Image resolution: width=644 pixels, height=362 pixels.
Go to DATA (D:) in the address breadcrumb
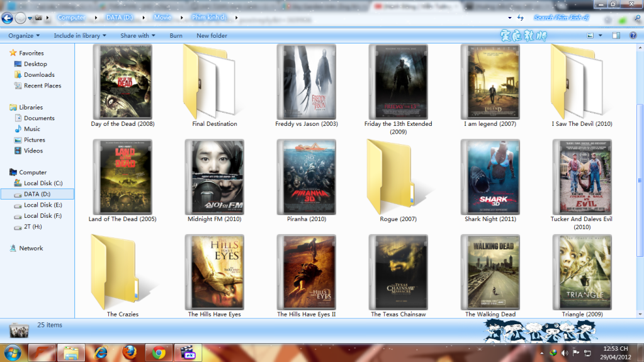click(120, 17)
